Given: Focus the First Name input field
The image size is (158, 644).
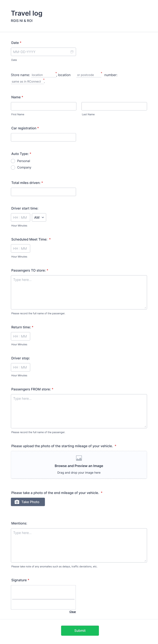Looking at the screenshot, I should [43, 106].
